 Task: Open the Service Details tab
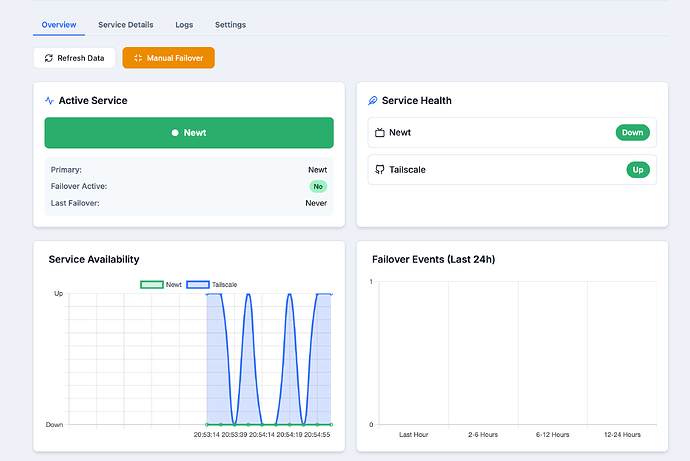(x=126, y=25)
